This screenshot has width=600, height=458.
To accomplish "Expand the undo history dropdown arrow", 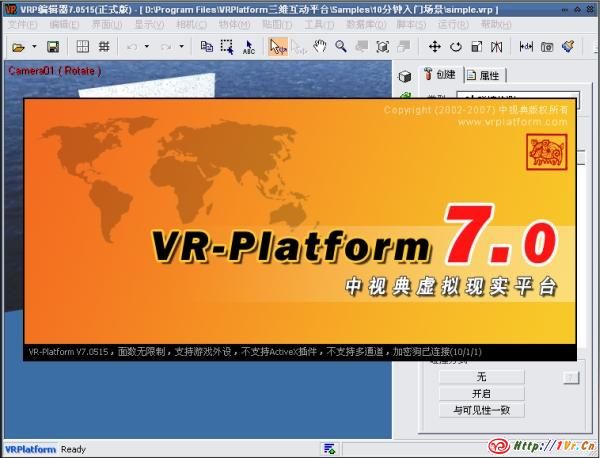I will 146,46.
